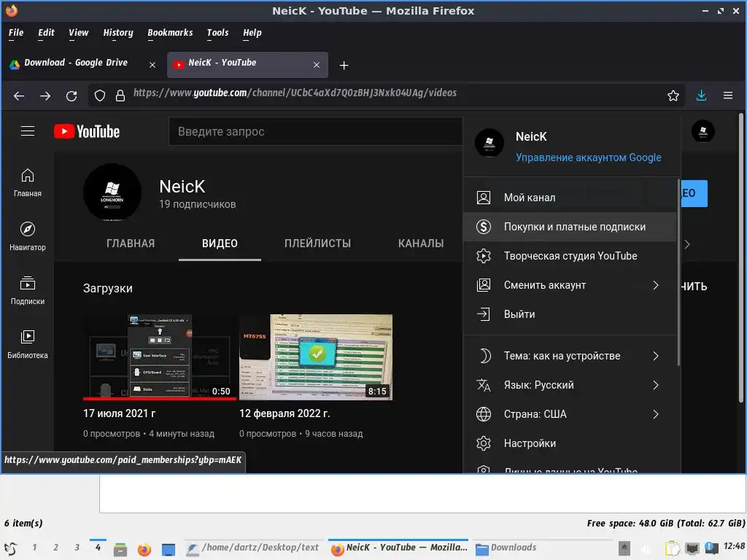747x560 pixels.
Task: Open the Edit menu
Action: click(x=46, y=33)
